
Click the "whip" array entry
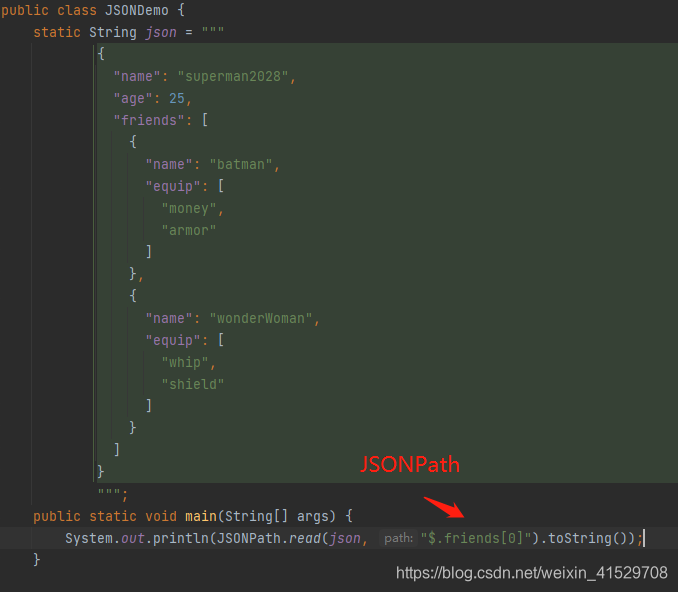[185, 362]
